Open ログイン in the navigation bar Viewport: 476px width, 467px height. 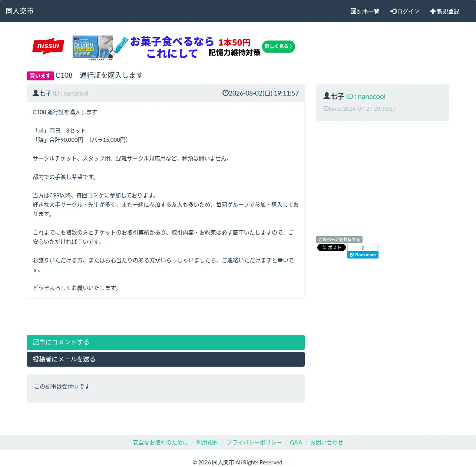click(x=405, y=11)
